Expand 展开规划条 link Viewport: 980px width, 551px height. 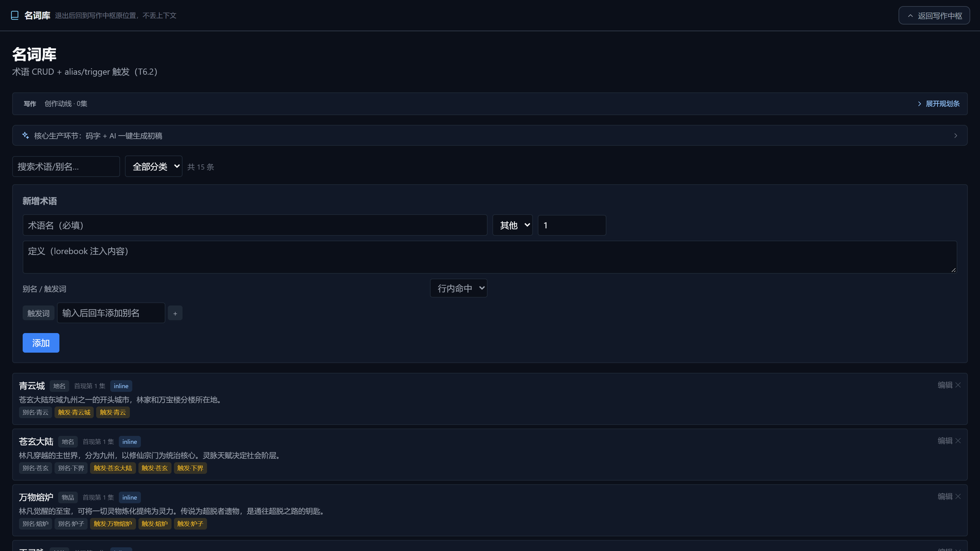[x=939, y=104]
